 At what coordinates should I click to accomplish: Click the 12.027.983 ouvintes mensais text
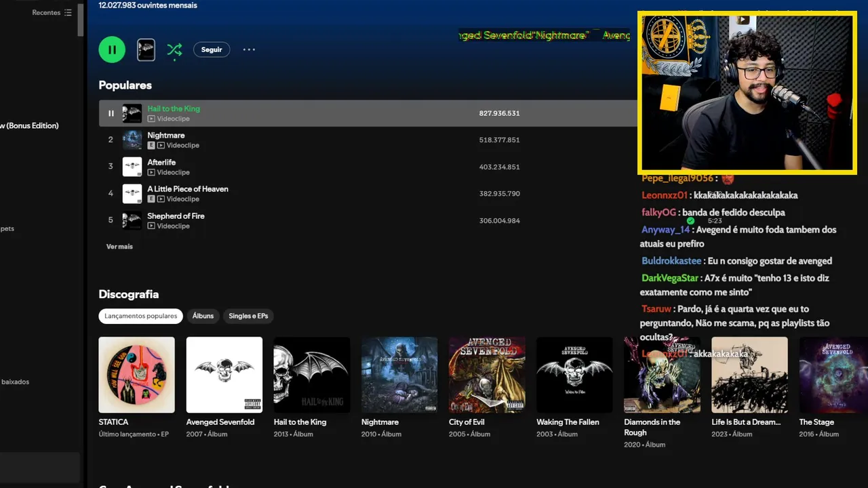(x=148, y=5)
